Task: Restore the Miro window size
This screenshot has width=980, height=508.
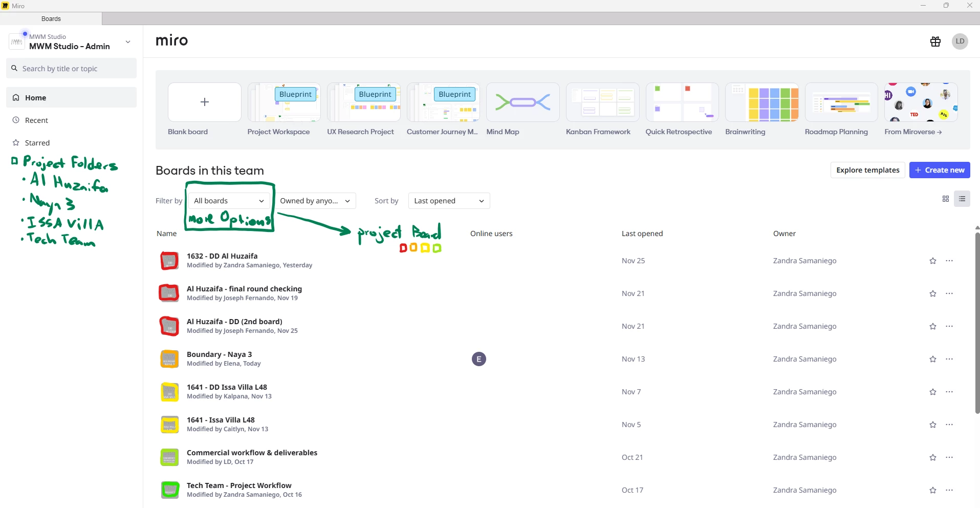Action: [x=946, y=6]
